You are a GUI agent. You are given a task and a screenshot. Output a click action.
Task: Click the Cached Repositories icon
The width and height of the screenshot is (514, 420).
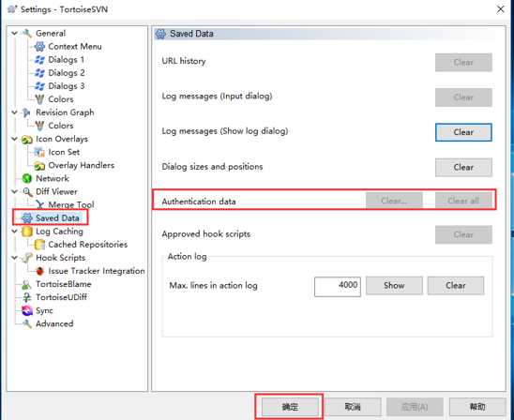(x=39, y=245)
